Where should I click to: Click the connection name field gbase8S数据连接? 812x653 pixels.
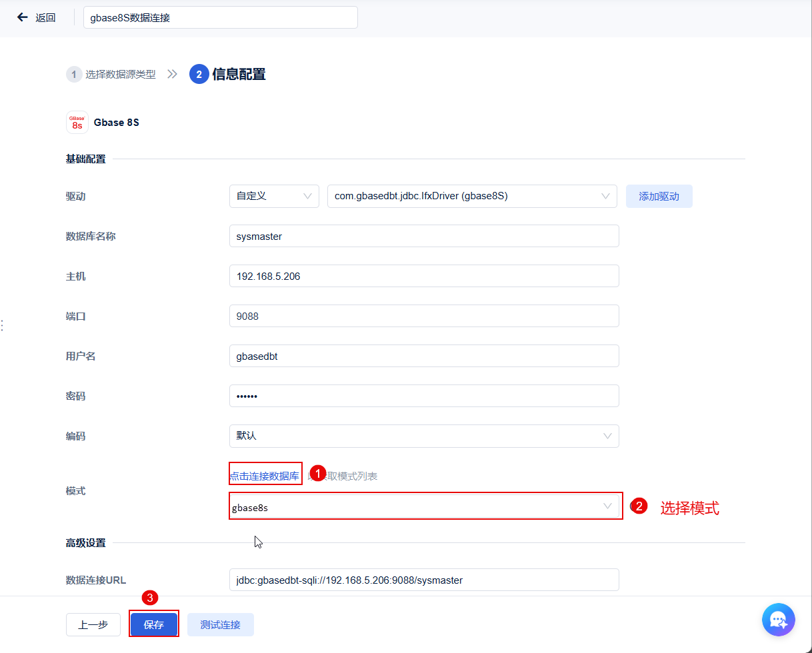(x=221, y=17)
